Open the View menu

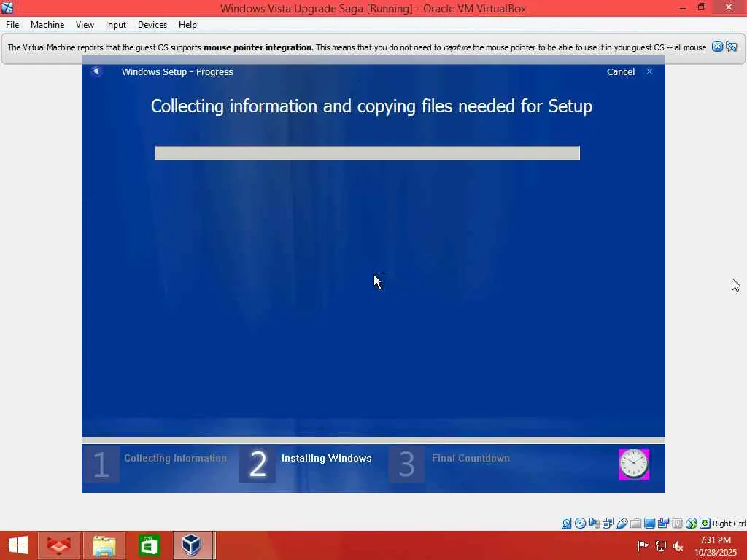pos(85,25)
